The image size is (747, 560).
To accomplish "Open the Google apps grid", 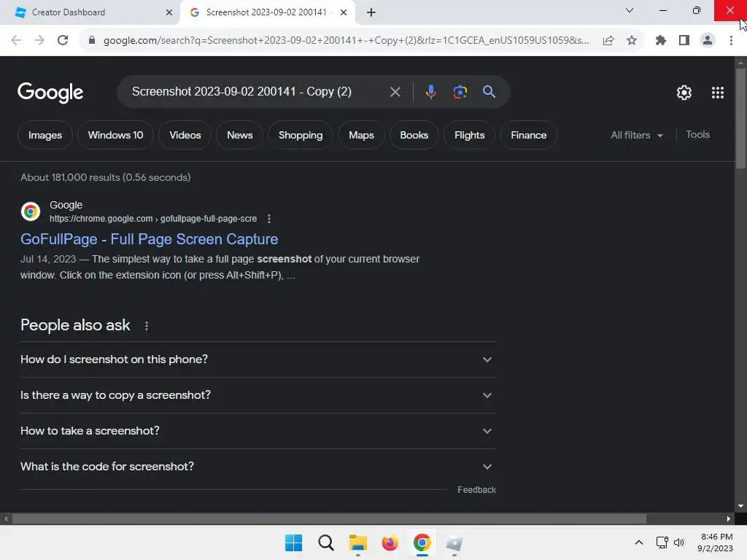I will click(718, 93).
